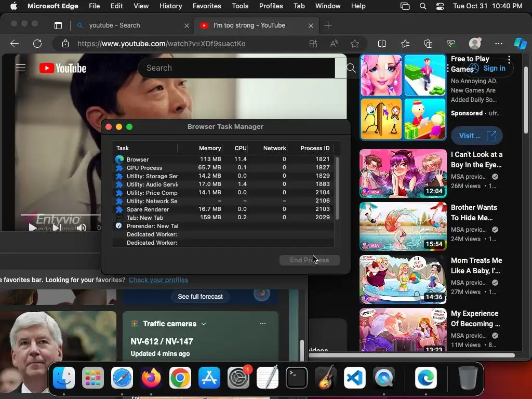This screenshot has width=532, height=399.
Task: Reload the page with refresh icon
Action: click(37, 44)
